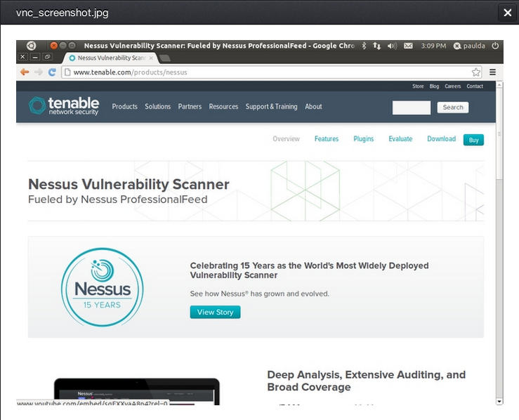Click the View Story button
The image size is (519, 420).
click(x=215, y=312)
